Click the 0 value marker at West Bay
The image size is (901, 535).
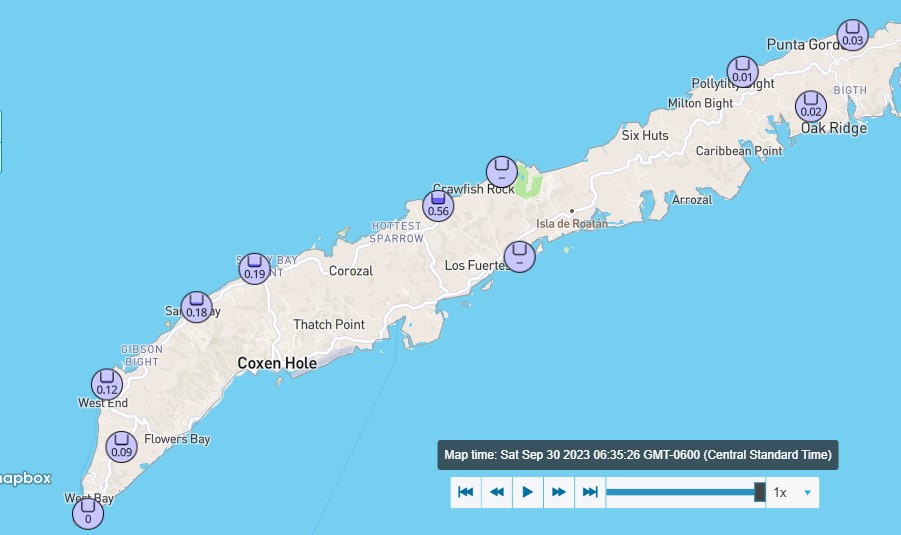tap(88, 514)
